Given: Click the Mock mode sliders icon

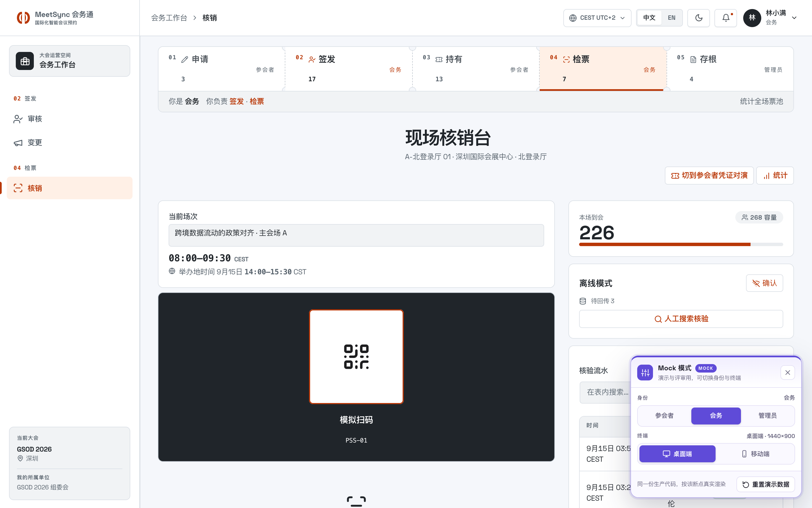Looking at the screenshot, I should (645, 372).
